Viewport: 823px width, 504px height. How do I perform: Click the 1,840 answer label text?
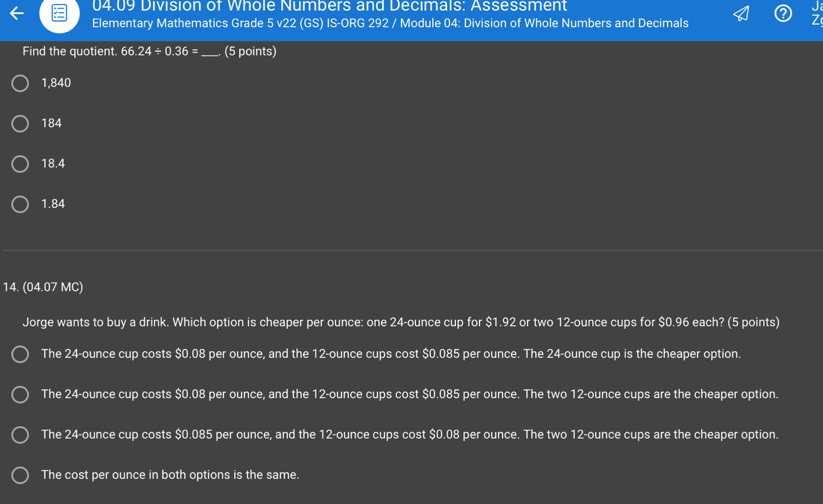pos(56,83)
